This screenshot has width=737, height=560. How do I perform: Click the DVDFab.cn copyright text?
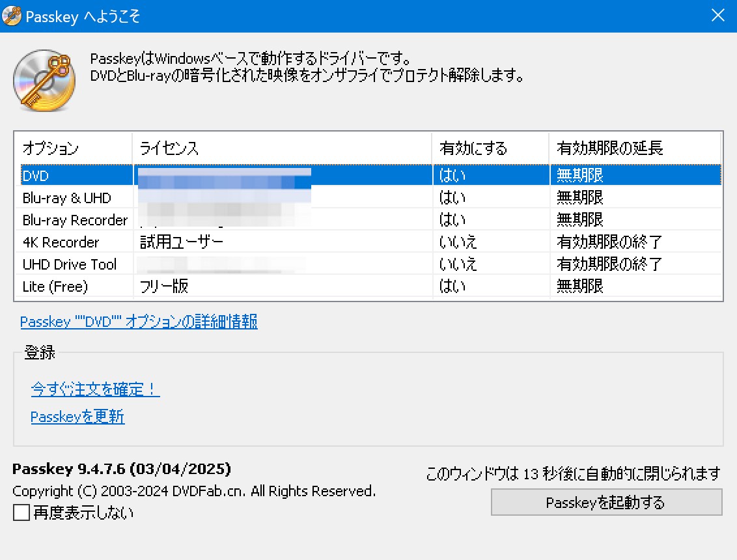(x=194, y=491)
